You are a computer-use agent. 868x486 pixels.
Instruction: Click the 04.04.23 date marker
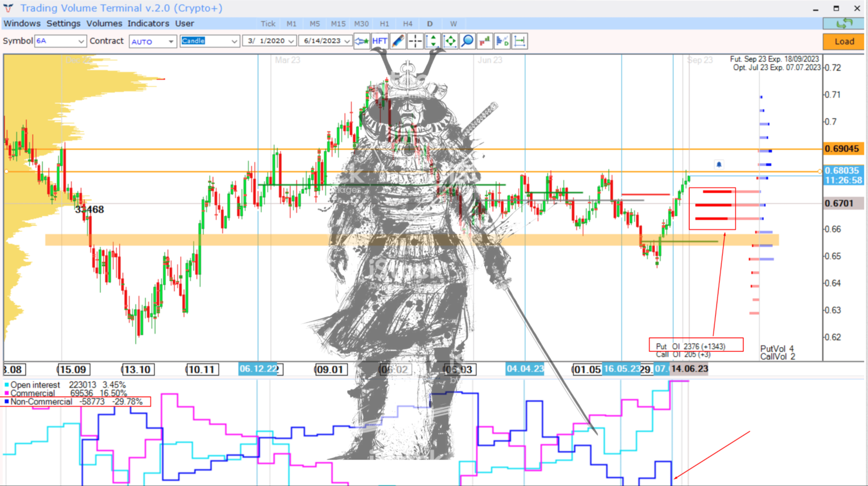525,369
